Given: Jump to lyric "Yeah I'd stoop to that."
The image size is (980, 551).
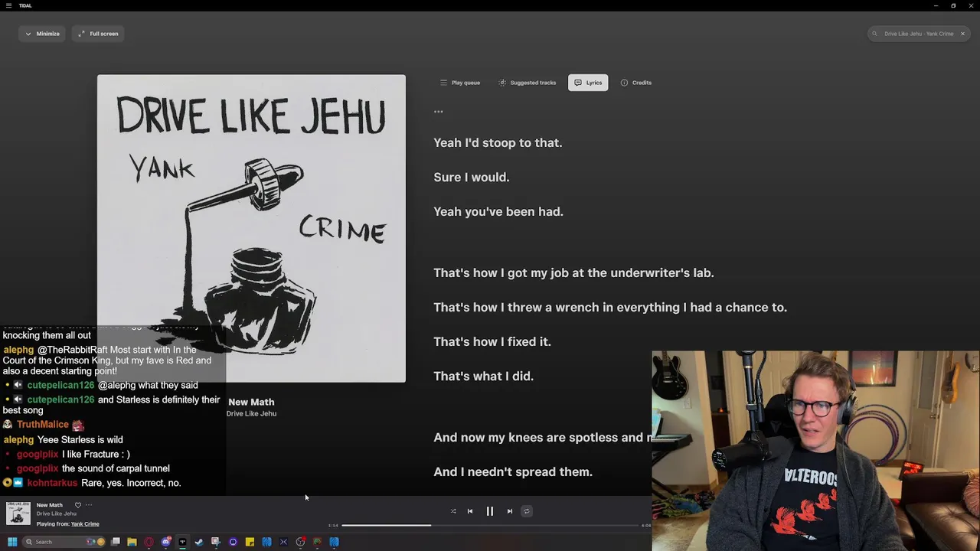Looking at the screenshot, I should pos(498,142).
